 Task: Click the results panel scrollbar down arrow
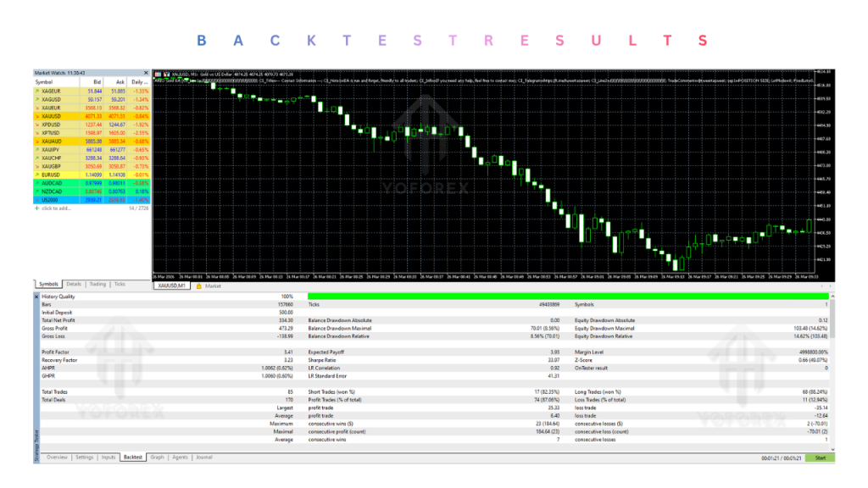point(832,449)
